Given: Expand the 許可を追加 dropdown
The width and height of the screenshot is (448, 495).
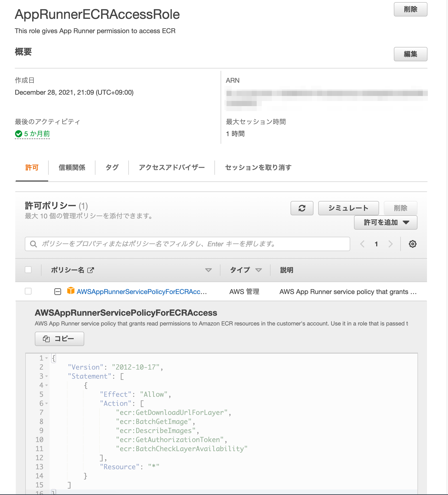Looking at the screenshot, I should (385, 222).
